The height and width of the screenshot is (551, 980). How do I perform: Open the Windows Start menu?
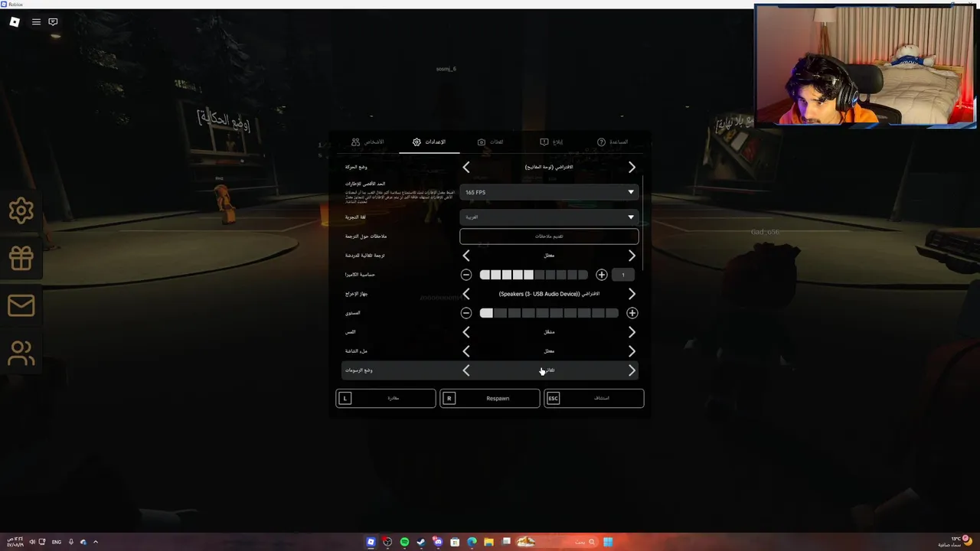point(608,542)
